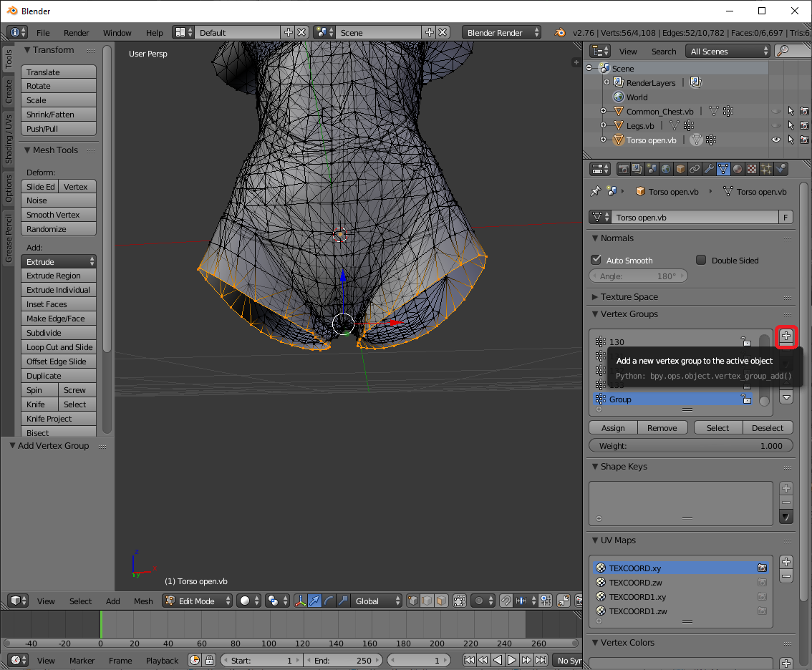This screenshot has height=670, width=812.
Task: Collapse the Vertex Groups panel
Action: (x=595, y=314)
